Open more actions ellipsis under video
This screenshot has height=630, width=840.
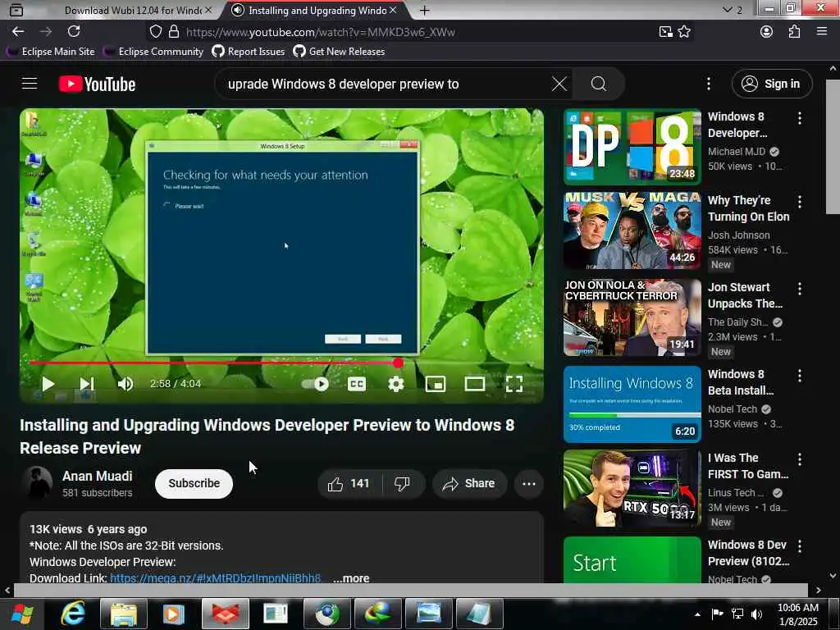(x=529, y=484)
